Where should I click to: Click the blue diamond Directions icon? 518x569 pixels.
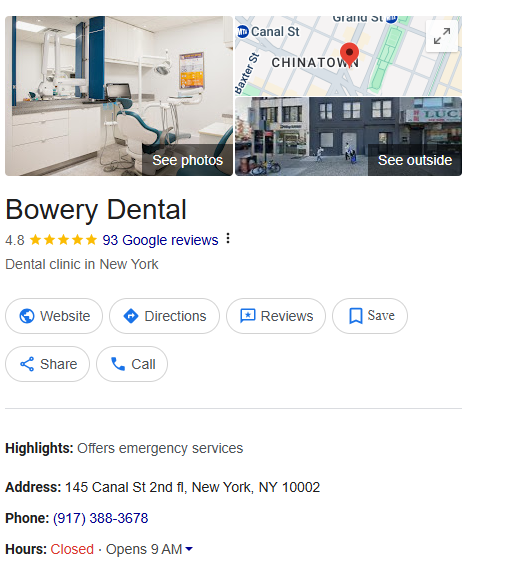coord(131,316)
